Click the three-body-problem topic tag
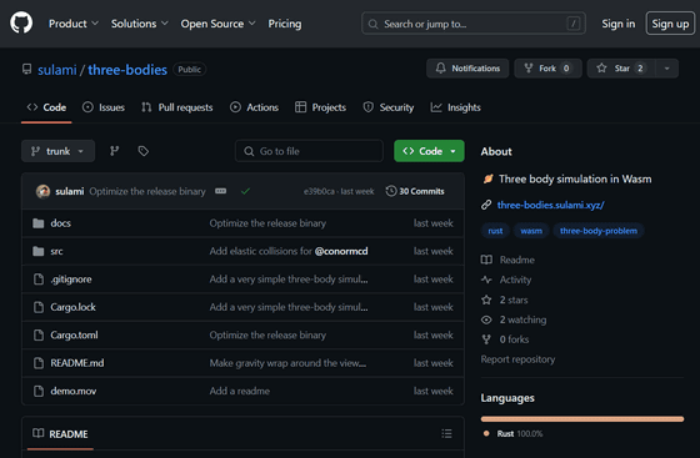This screenshot has width=700, height=458. point(598,231)
